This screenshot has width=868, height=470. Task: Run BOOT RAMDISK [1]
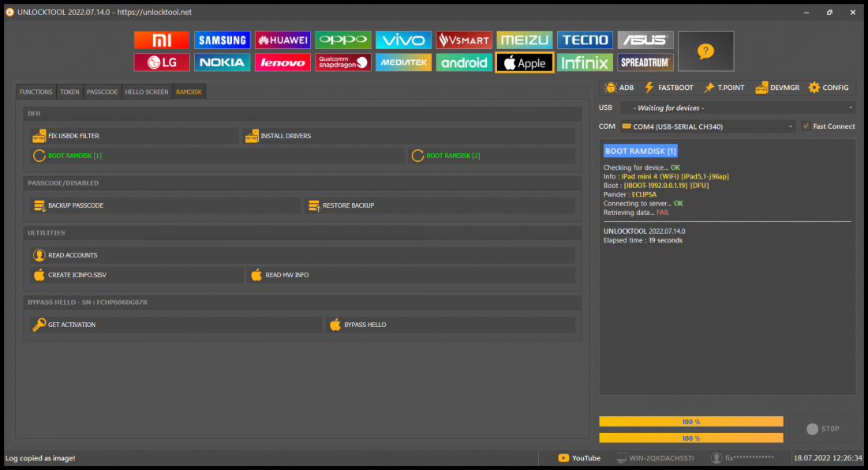pos(217,156)
